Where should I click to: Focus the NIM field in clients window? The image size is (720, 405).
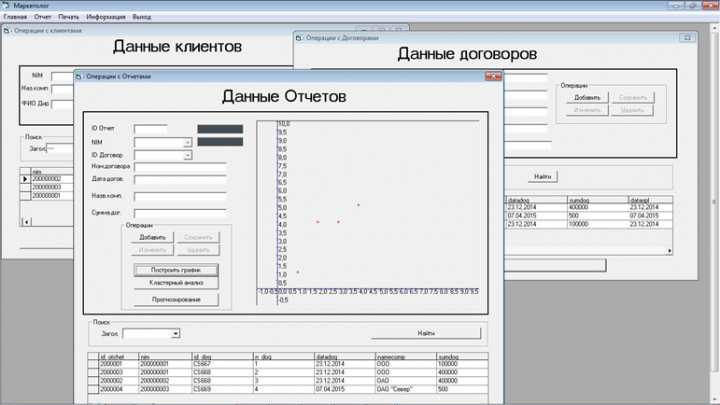tap(62, 76)
